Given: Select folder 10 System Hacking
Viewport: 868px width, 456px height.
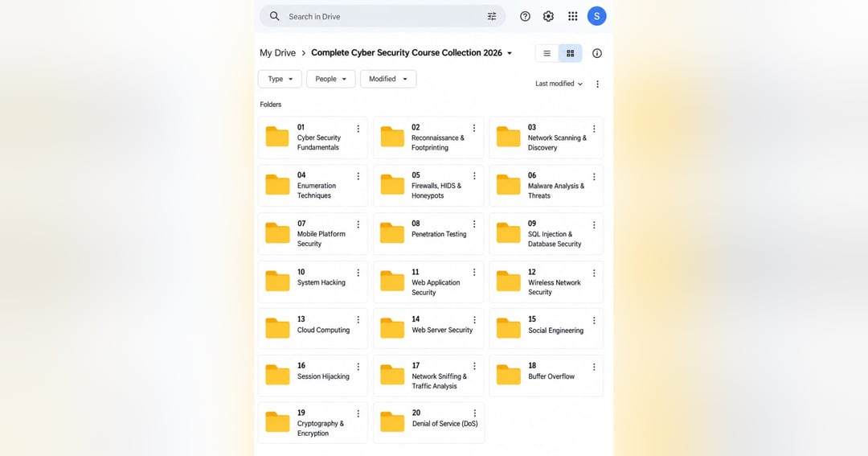Looking at the screenshot, I should (x=312, y=282).
